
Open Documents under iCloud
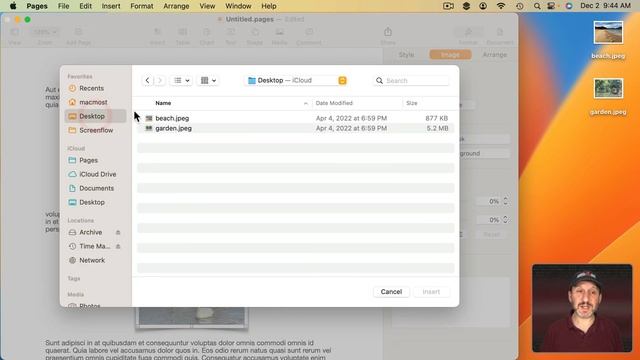pos(96,188)
